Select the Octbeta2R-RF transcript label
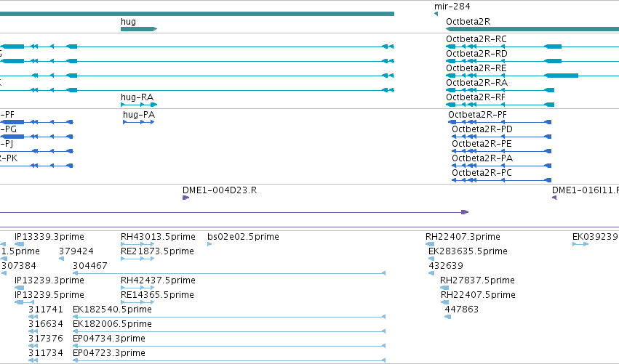The height and width of the screenshot is (364, 619). 476,97
